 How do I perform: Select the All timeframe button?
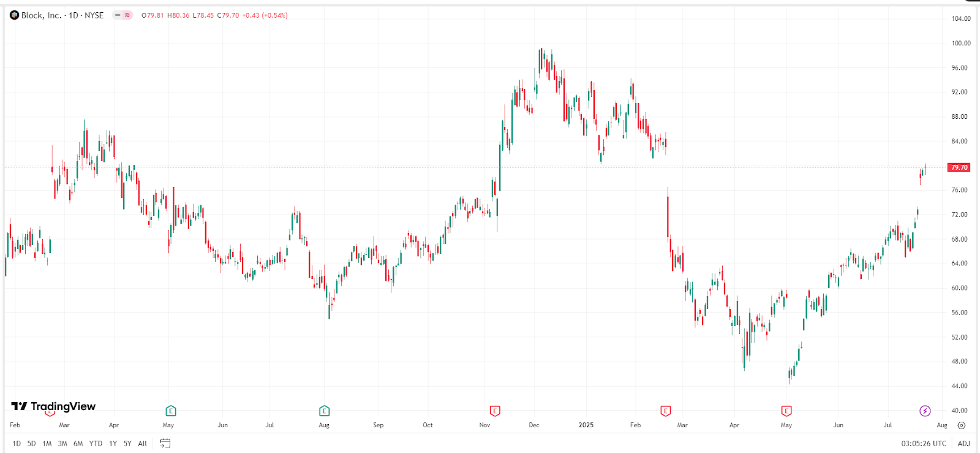[x=141, y=443]
